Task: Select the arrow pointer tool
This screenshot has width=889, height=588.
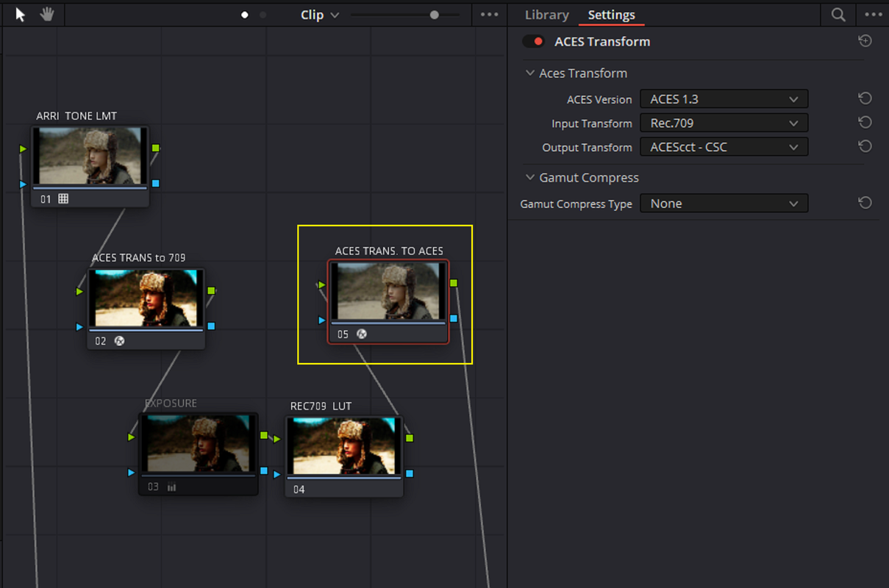Action: click(21, 14)
